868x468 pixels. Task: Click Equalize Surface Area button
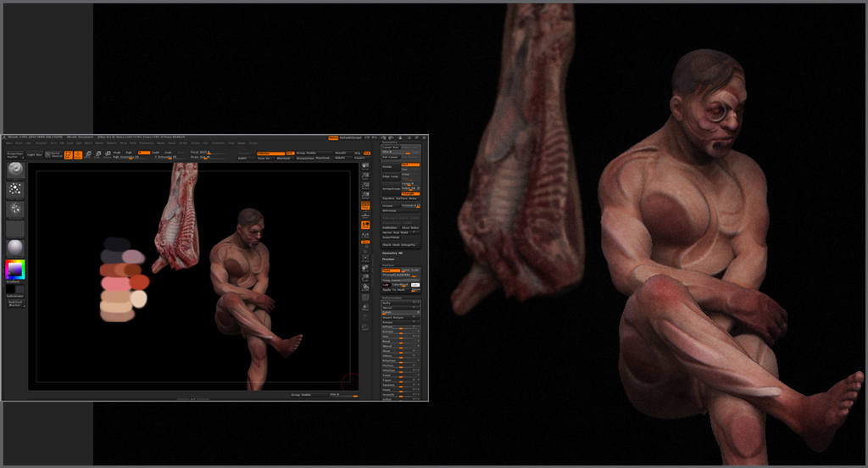point(401,198)
